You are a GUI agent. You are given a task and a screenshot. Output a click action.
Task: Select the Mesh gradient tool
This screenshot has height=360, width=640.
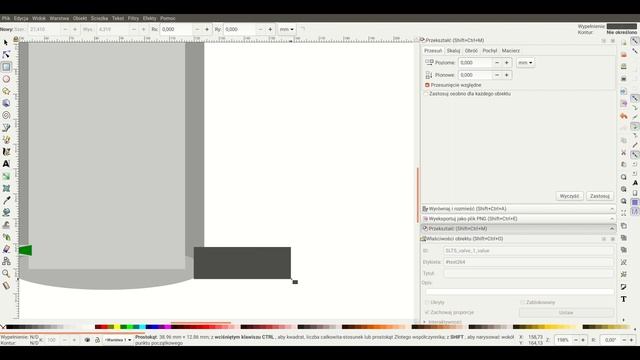click(6, 188)
